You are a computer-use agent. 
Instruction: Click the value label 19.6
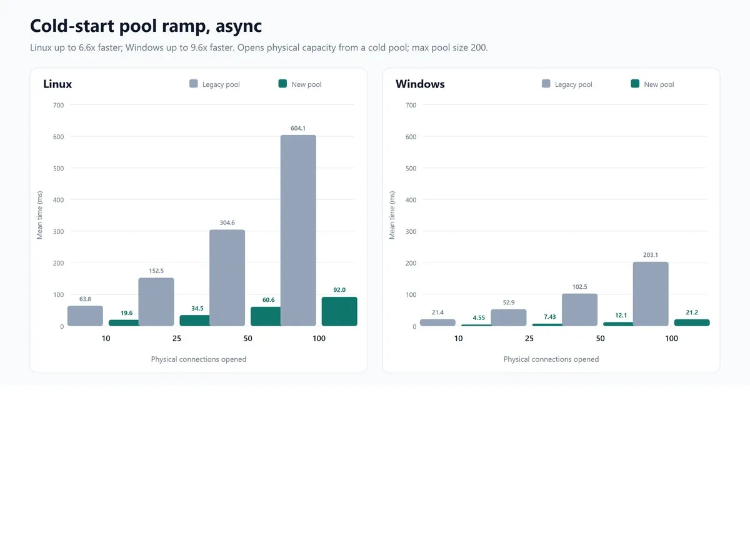[x=127, y=313]
